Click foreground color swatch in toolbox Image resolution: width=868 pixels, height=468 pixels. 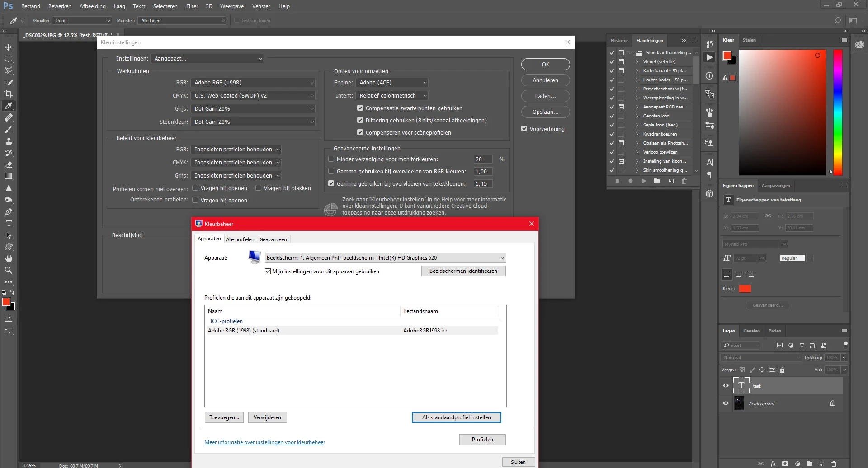6,302
